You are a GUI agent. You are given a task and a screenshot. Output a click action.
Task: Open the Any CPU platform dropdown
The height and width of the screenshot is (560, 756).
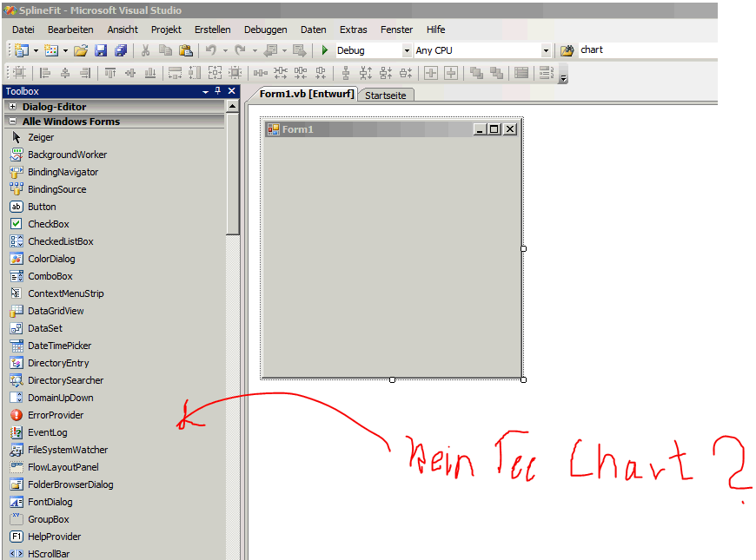[546, 50]
